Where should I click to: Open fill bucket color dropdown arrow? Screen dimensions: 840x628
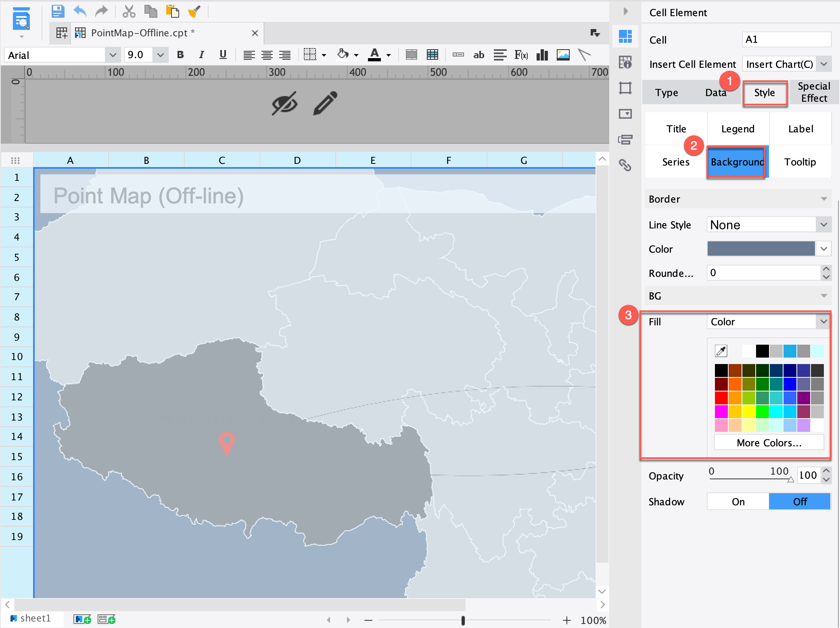pos(356,55)
